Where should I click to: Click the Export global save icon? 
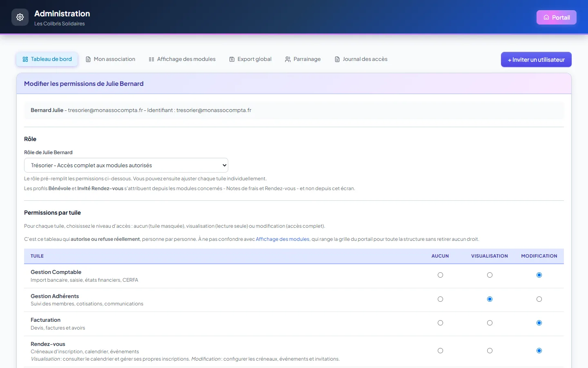tap(232, 59)
